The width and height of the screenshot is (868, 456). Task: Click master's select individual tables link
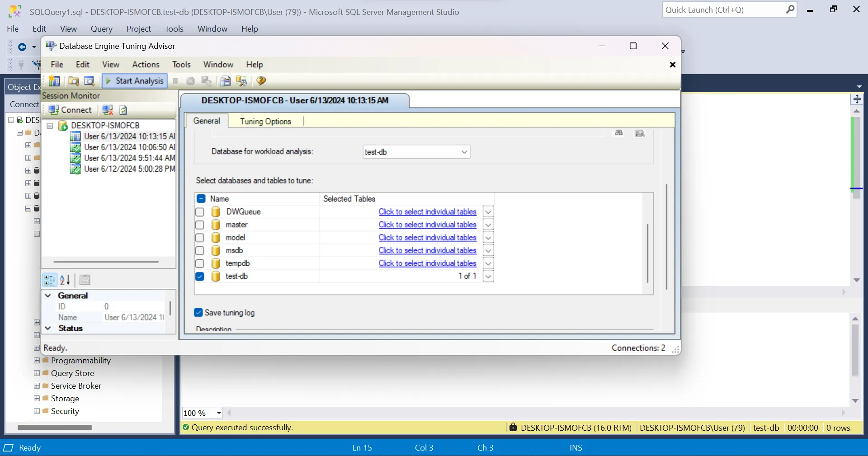[427, 225]
